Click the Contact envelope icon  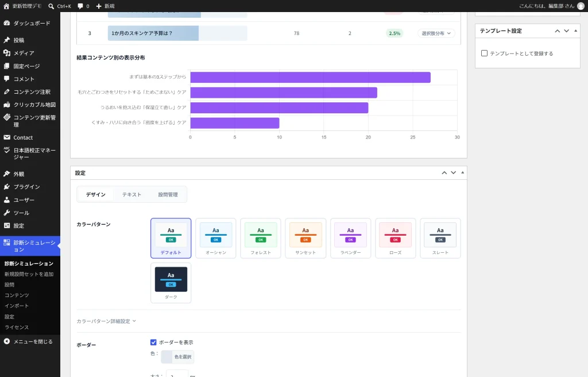tap(7, 137)
